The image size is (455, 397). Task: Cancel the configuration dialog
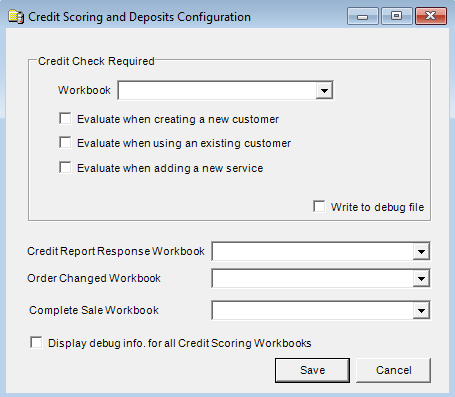(x=393, y=370)
